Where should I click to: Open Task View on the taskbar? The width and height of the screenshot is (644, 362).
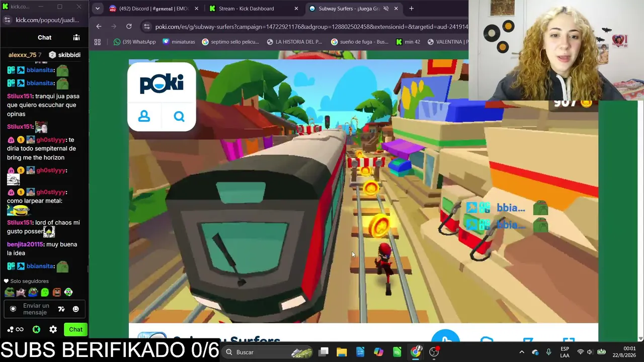tap(324, 352)
